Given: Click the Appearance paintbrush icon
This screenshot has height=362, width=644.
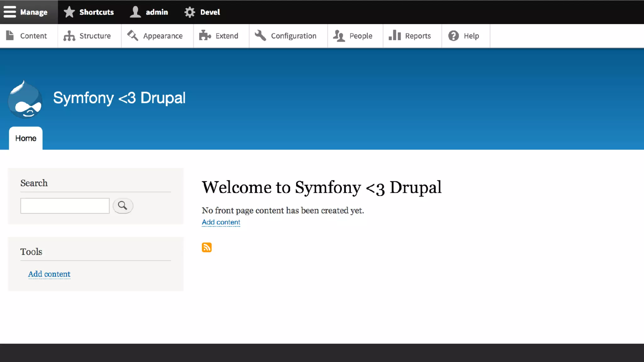Looking at the screenshot, I should coord(133,36).
